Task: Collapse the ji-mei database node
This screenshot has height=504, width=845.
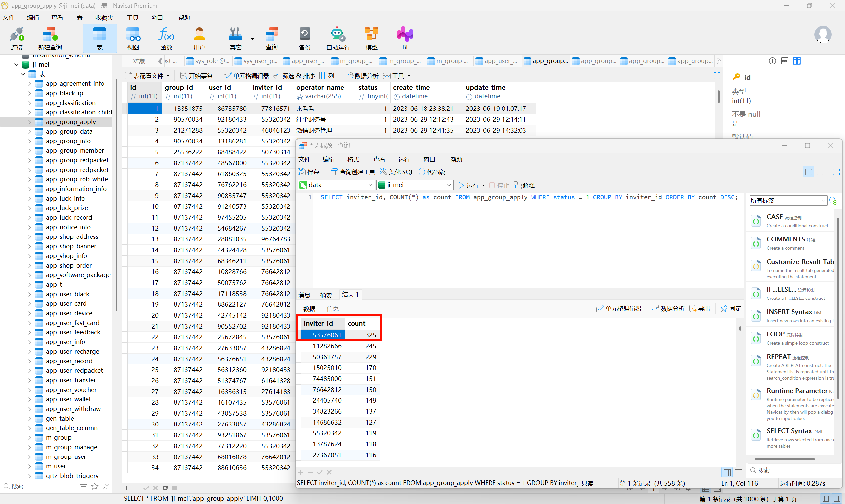Action: 16,64
